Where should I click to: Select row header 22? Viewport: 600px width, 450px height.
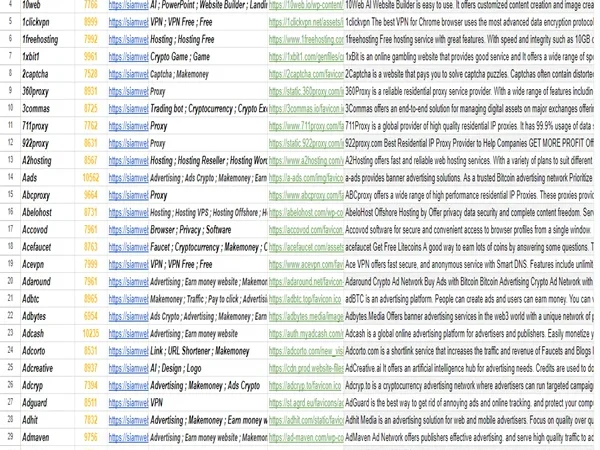tap(10, 315)
